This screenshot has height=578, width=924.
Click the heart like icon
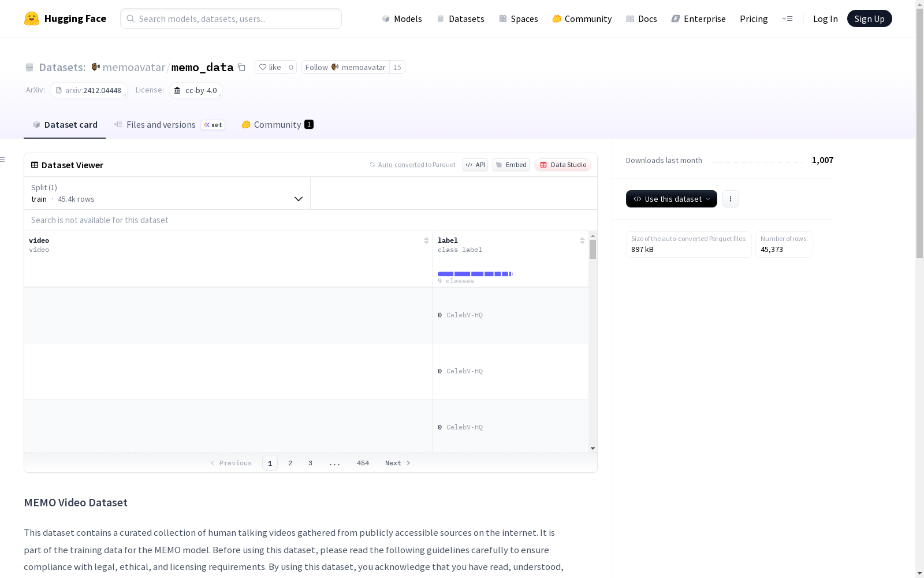pos(263,67)
